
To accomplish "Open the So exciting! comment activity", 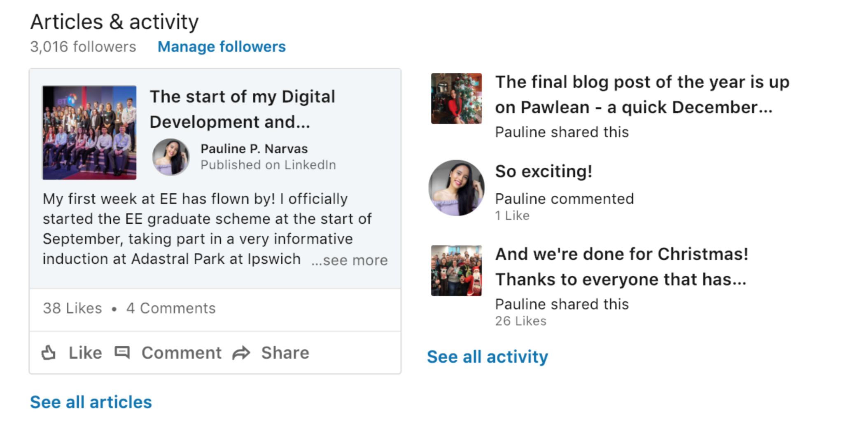I will [x=544, y=171].
